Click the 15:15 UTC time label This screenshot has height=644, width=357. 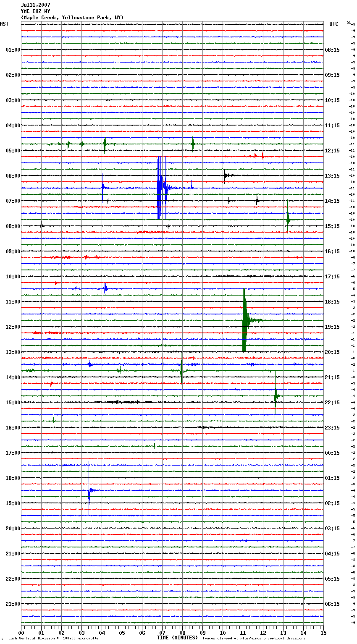pyautogui.click(x=332, y=226)
